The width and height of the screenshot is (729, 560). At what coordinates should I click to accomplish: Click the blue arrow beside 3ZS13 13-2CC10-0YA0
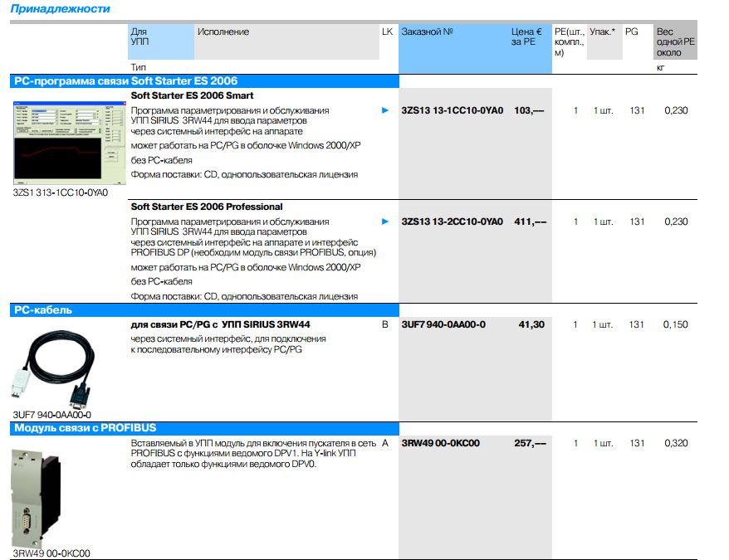click(385, 222)
